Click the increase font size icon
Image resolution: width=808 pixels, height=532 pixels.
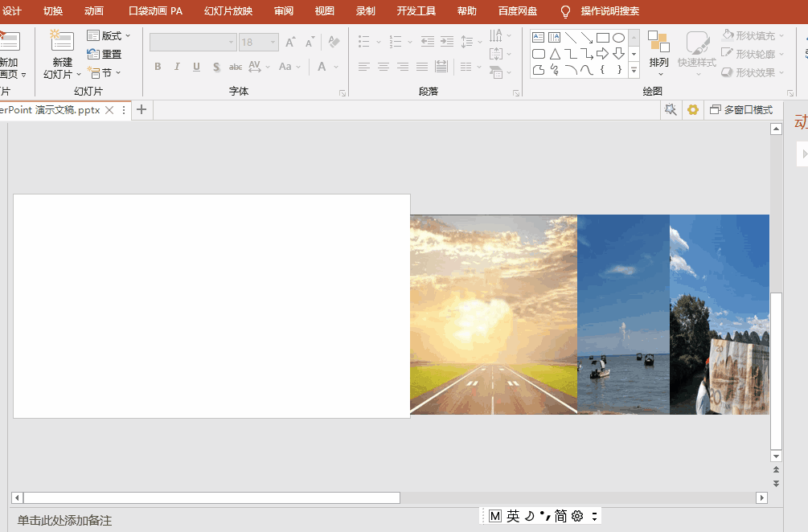290,43
